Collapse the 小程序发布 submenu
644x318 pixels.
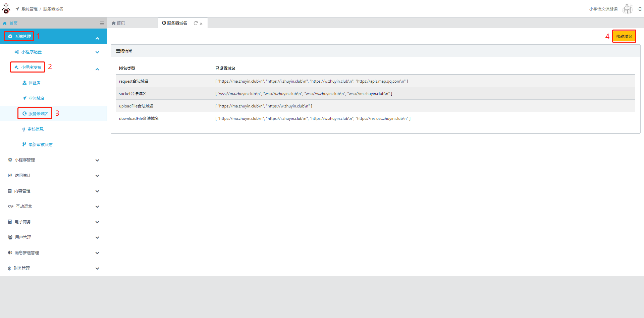coord(97,69)
